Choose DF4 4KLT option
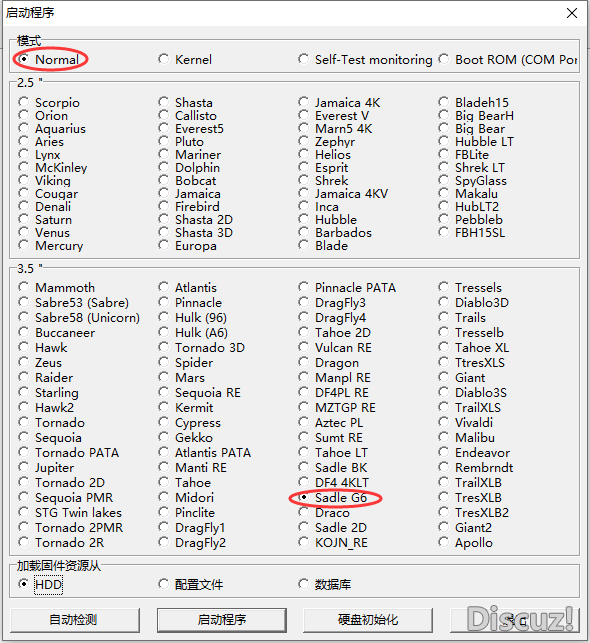590x643 pixels. 303,482
